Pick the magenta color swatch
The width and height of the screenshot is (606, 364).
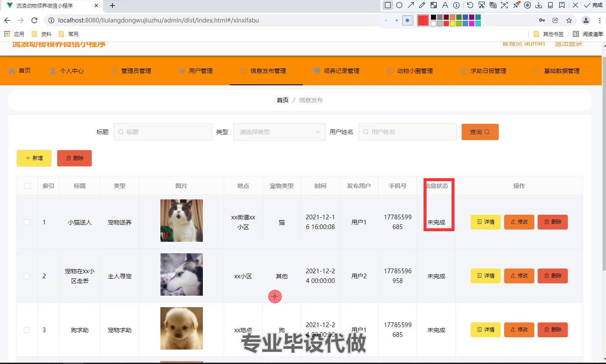pyautogui.click(x=471, y=24)
